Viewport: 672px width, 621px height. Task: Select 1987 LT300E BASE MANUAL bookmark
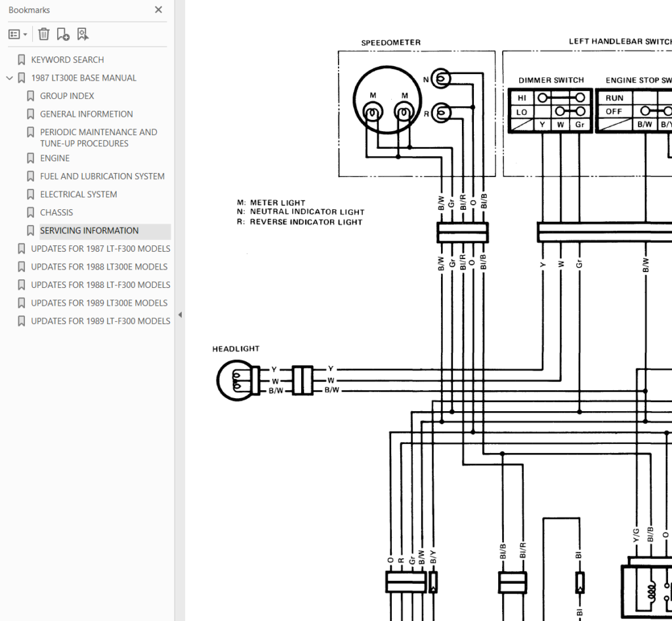[x=83, y=78]
